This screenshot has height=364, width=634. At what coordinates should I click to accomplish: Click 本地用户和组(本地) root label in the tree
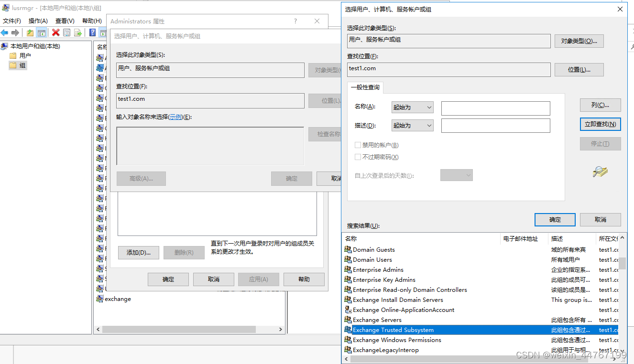[35, 46]
